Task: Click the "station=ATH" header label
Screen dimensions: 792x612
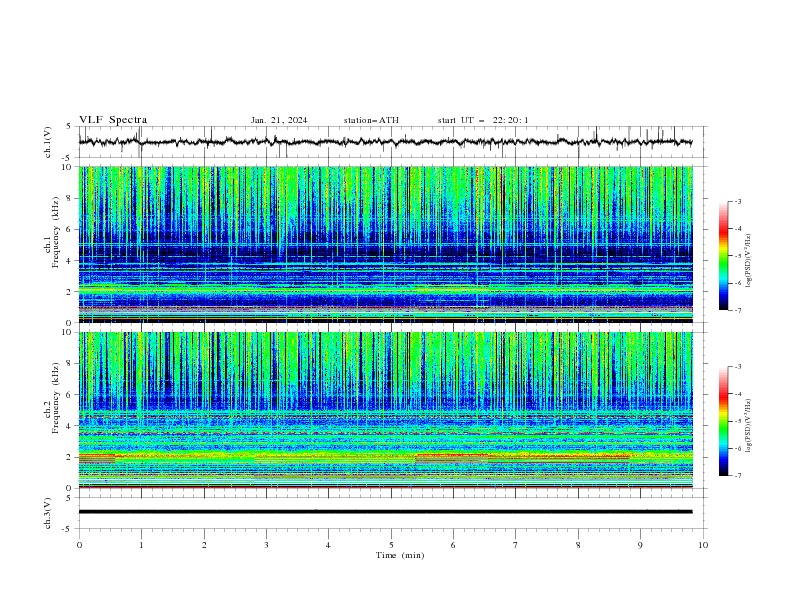Action: [x=371, y=120]
